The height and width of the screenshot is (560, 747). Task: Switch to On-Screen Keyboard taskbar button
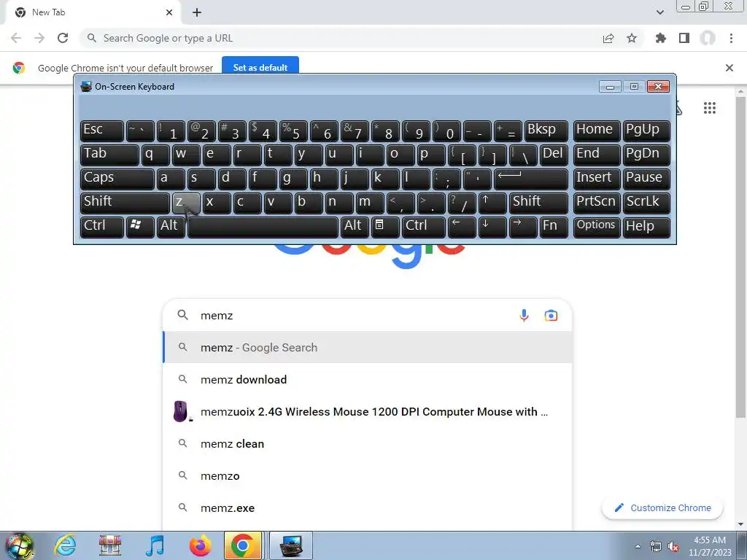click(x=291, y=545)
